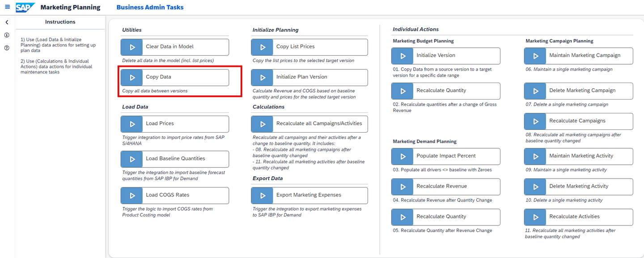Click play icon for Initialize Plan Version

[x=263, y=77]
